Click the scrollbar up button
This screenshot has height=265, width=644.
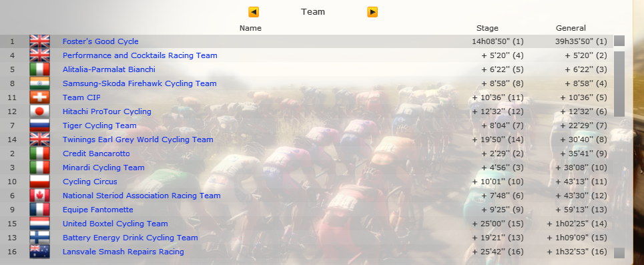click(619, 41)
